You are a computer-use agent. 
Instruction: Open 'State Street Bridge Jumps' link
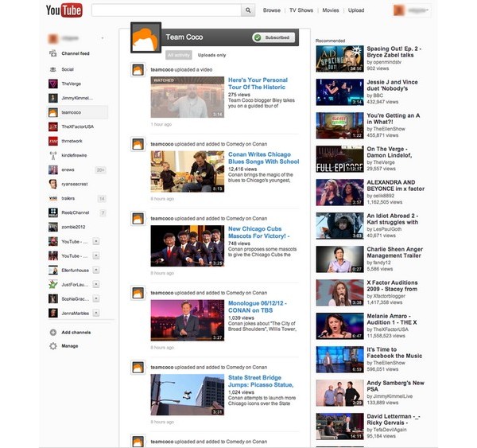261,381
